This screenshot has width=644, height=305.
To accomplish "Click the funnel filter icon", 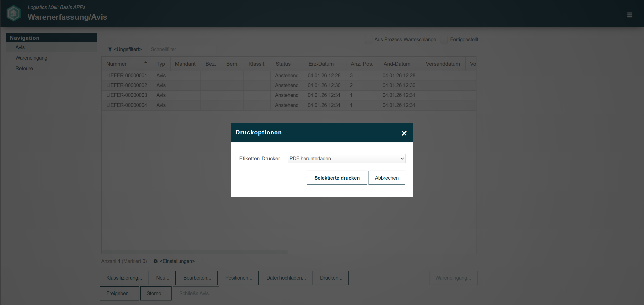I will click(110, 50).
